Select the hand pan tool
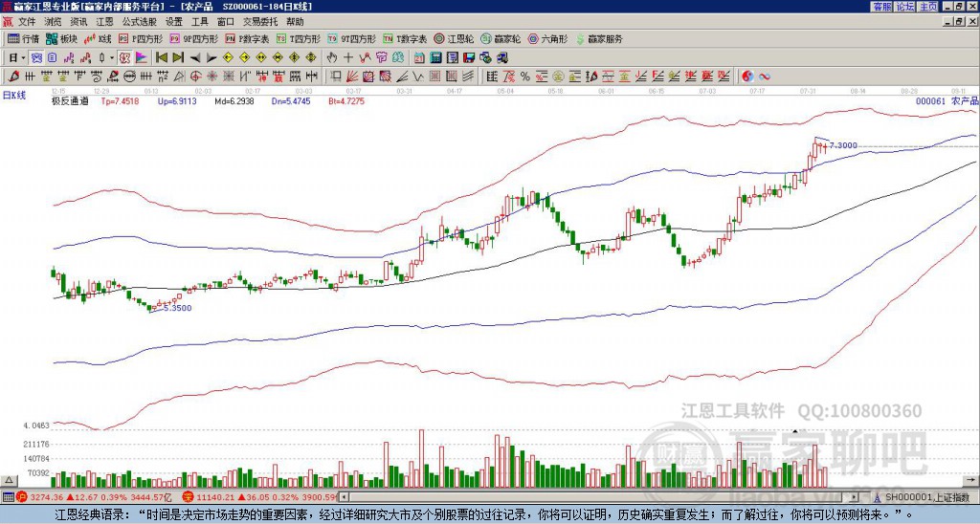This screenshot has width=980, height=524. (x=332, y=58)
